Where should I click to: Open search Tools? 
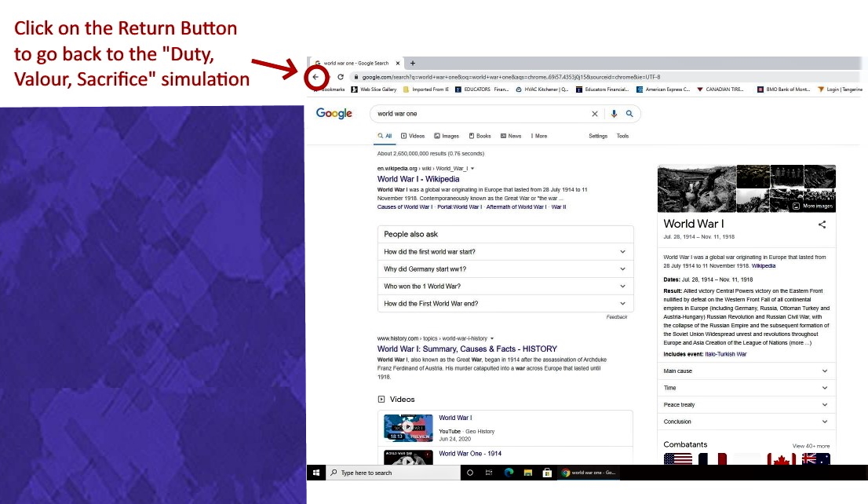pos(623,136)
